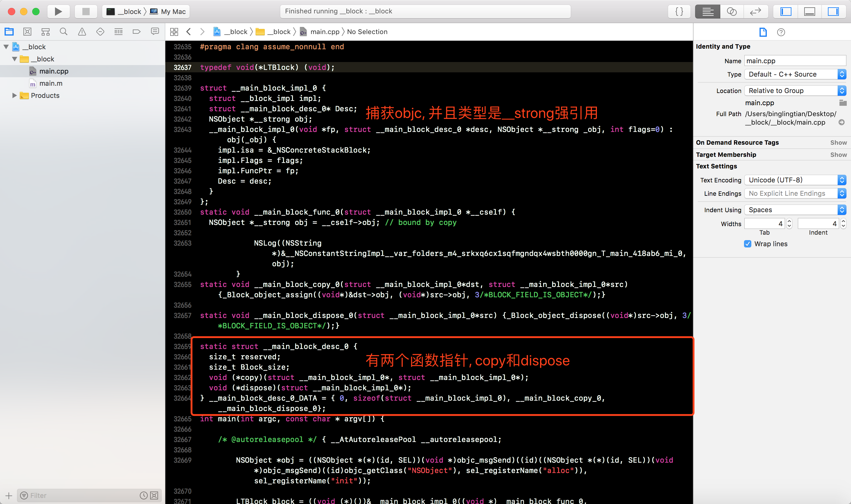Click __block project in jump bar
The image size is (851, 504).
pyautogui.click(x=231, y=32)
